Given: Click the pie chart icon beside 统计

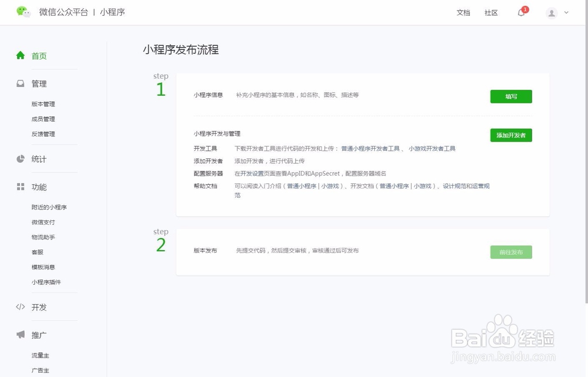Looking at the screenshot, I should click(21, 159).
